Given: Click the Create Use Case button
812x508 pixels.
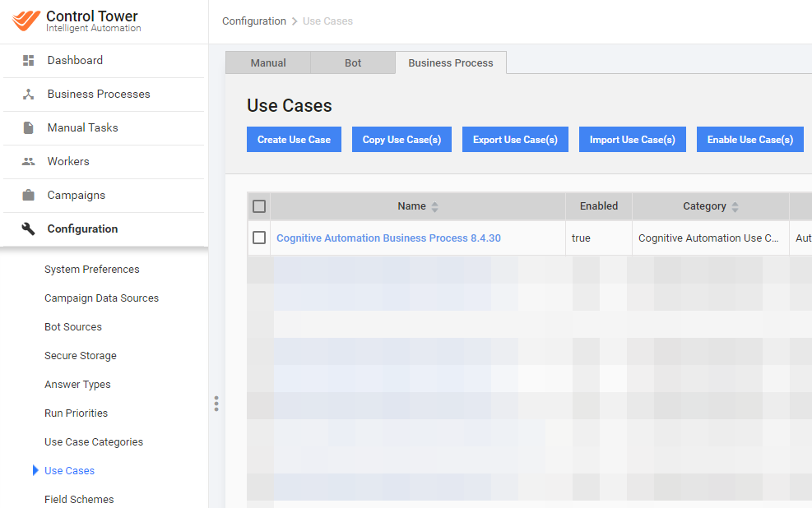Looking at the screenshot, I should click(295, 140).
